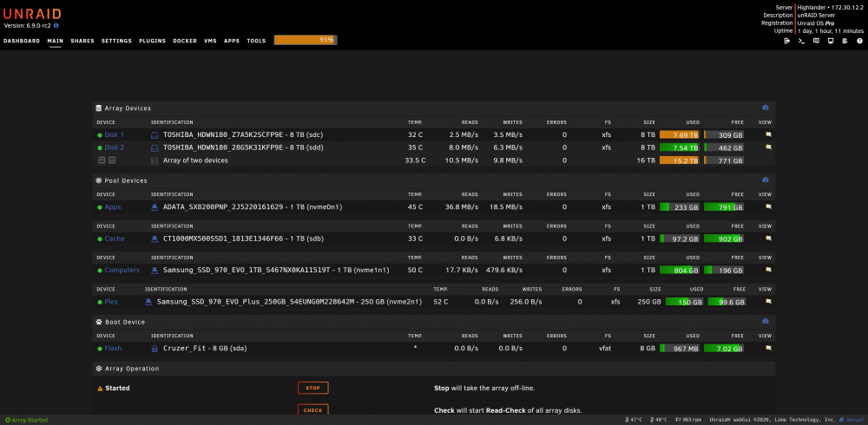The image size is (868, 425).
Task: Browse the Computers pool via its view icon
Action: (x=768, y=270)
